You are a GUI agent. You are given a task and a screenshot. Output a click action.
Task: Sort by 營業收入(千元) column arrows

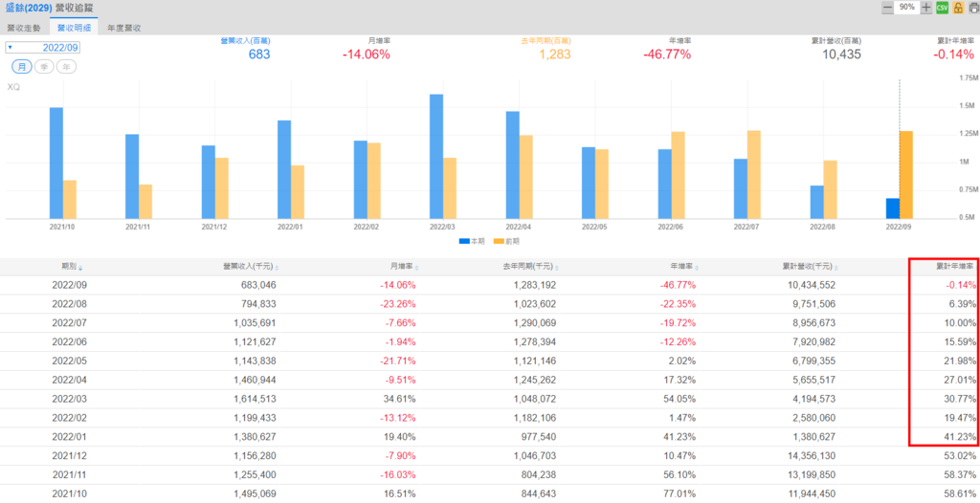pyautogui.click(x=277, y=268)
